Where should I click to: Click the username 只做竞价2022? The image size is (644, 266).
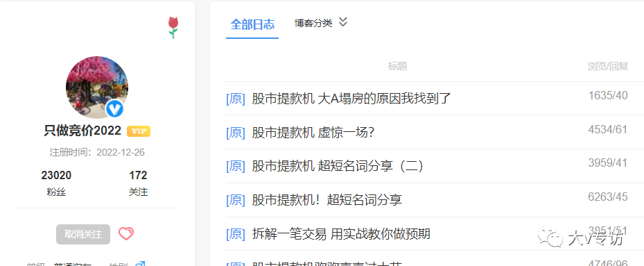pos(82,131)
